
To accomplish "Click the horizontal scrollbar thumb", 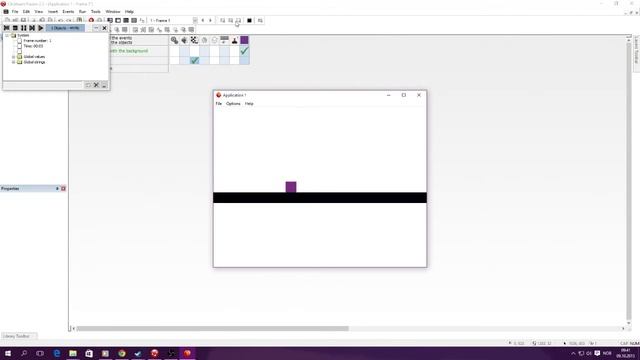I will point(213,329).
